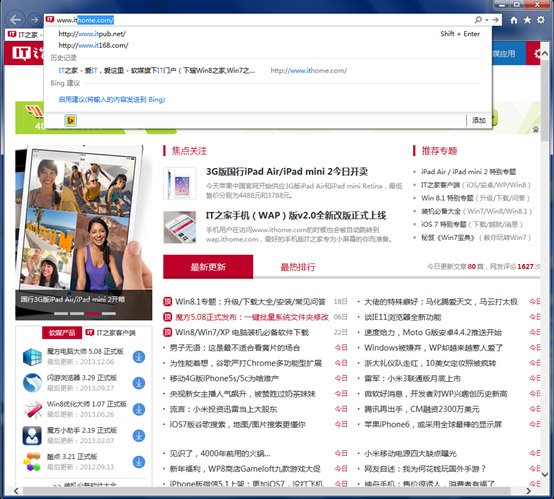Download 魔方电脑大师 5.08 via arrow icon
Viewport: 554px width, 499px height.
click(139, 357)
